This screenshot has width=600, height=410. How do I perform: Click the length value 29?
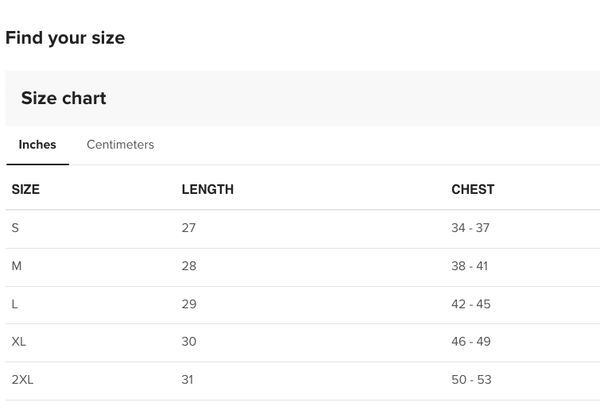coord(189,304)
